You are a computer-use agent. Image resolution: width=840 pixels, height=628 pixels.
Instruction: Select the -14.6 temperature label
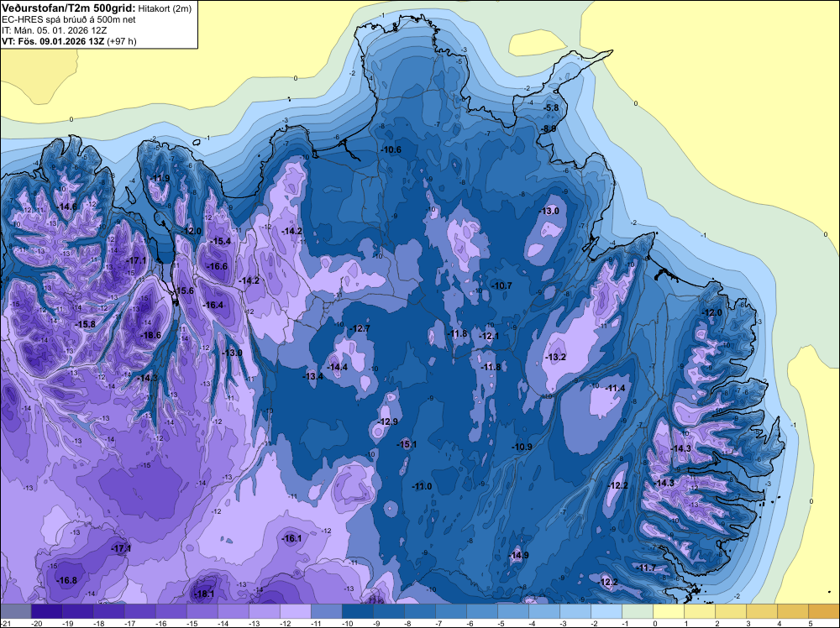point(67,207)
